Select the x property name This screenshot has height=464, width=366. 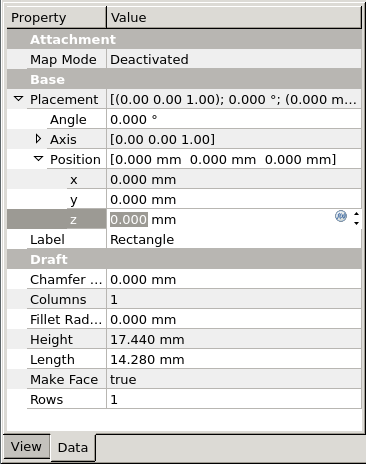click(74, 180)
